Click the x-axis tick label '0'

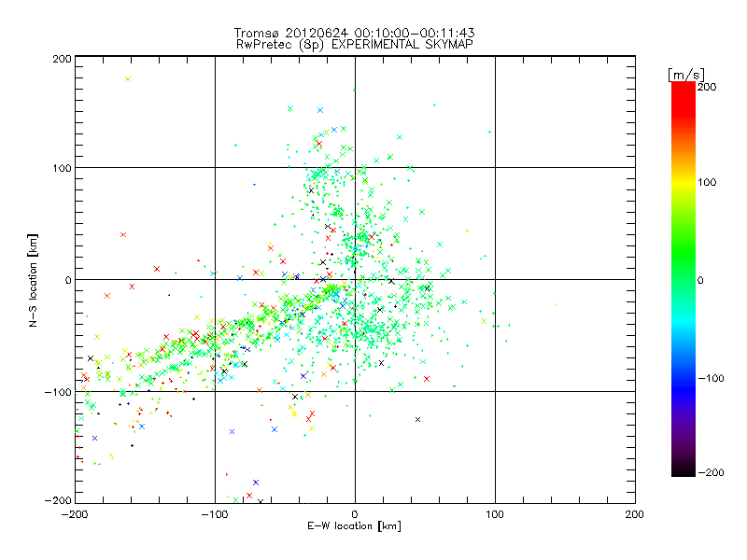coord(355,514)
